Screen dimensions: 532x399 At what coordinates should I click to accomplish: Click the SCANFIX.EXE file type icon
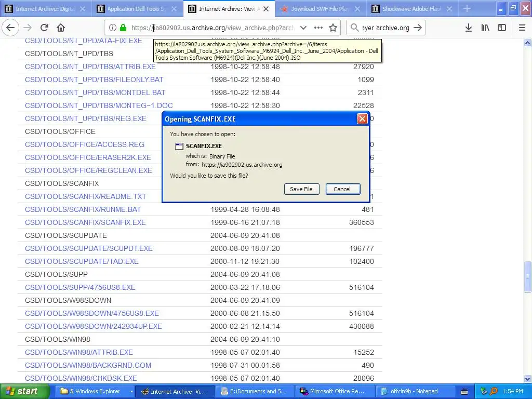click(179, 146)
